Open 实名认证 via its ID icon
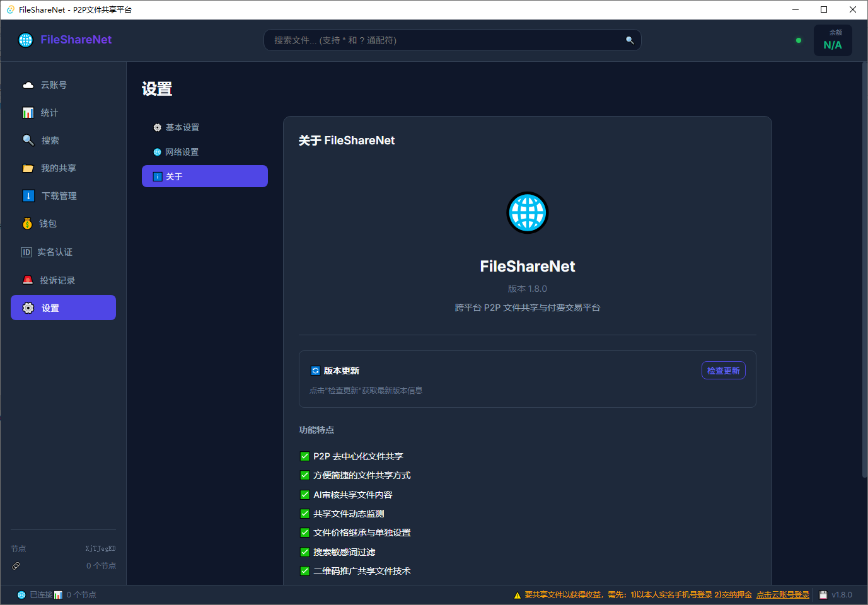This screenshot has width=868, height=605. tap(26, 252)
